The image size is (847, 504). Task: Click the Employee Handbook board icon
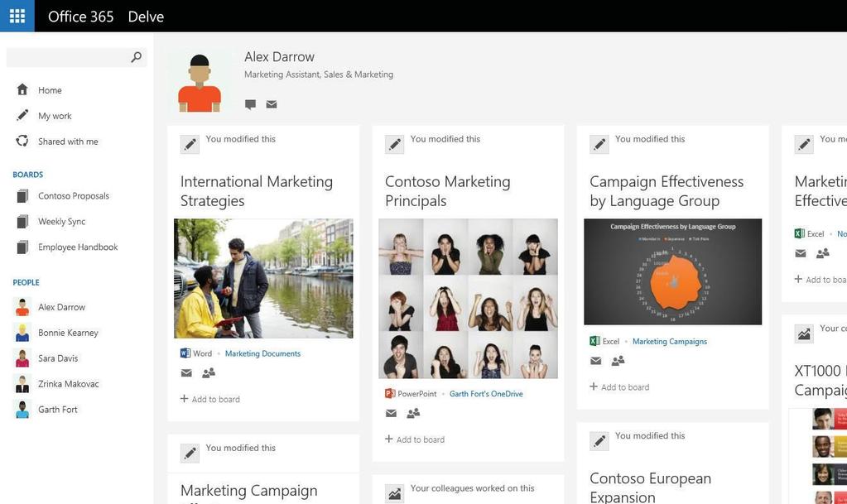tap(22, 247)
